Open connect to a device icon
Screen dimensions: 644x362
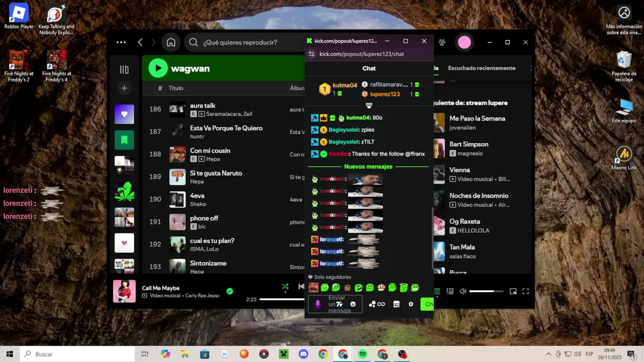pyautogui.click(x=450, y=291)
